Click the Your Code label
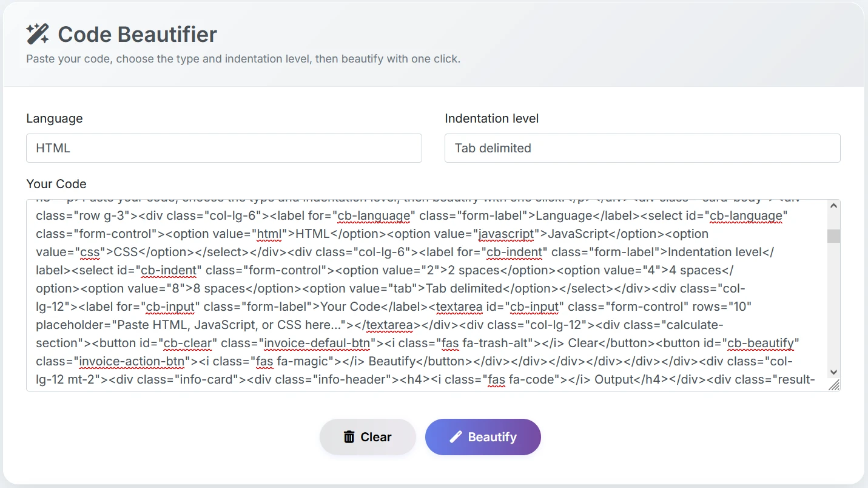This screenshot has height=488, width=868. coord(55,183)
